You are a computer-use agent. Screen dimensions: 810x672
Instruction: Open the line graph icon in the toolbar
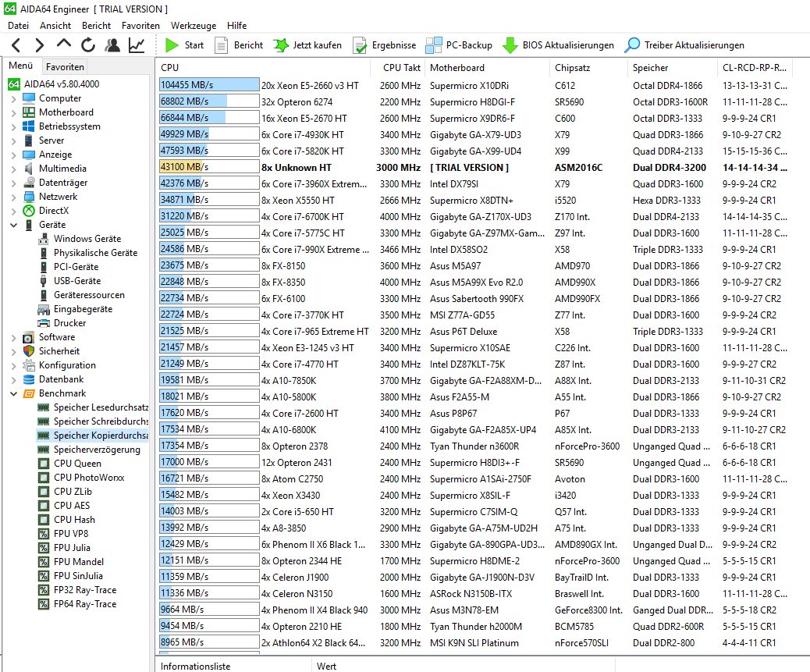(137, 45)
